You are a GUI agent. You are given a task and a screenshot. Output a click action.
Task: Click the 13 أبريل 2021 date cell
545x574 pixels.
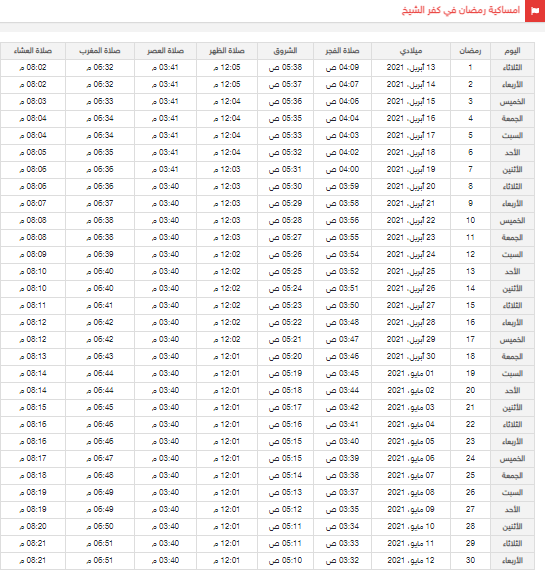tap(411, 68)
